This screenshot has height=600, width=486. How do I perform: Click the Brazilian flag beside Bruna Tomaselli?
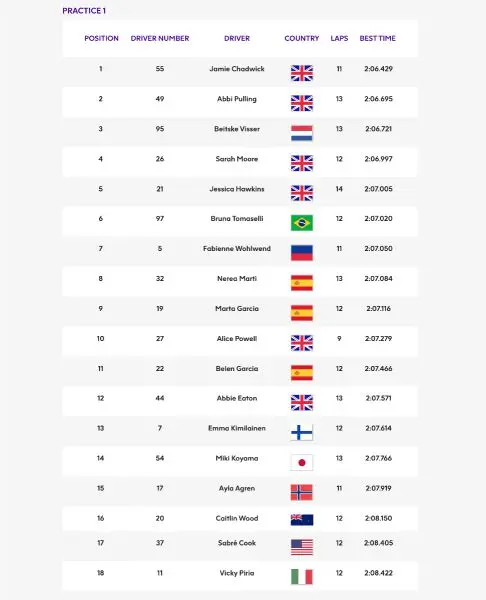(302, 223)
